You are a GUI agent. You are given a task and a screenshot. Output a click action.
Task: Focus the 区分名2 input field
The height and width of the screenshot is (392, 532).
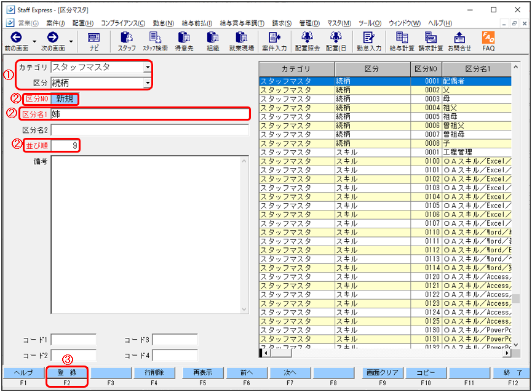(149, 130)
